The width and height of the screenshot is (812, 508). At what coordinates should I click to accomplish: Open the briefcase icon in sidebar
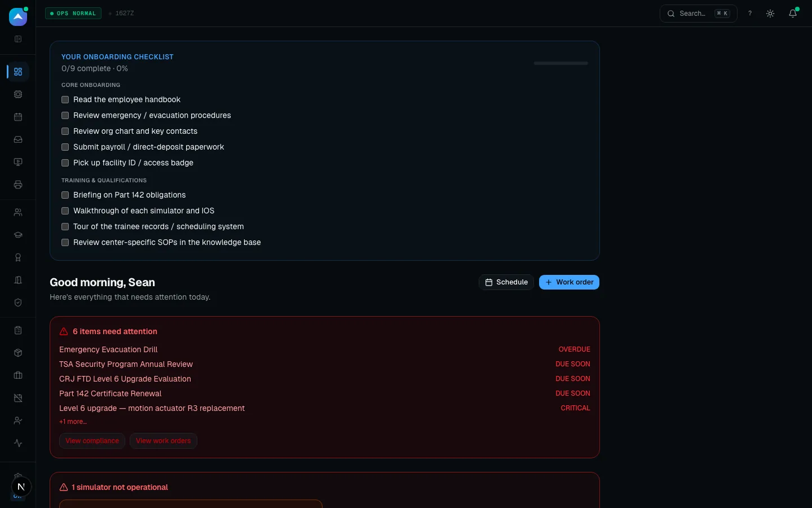(x=18, y=375)
